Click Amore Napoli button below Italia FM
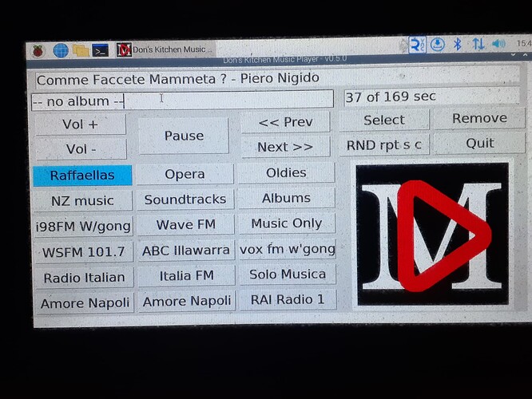The width and height of the screenshot is (532, 399). [x=187, y=301]
